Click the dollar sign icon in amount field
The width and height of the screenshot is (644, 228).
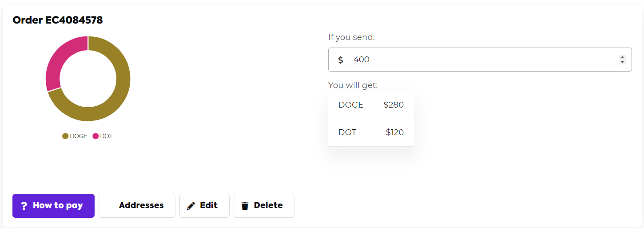(x=341, y=60)
